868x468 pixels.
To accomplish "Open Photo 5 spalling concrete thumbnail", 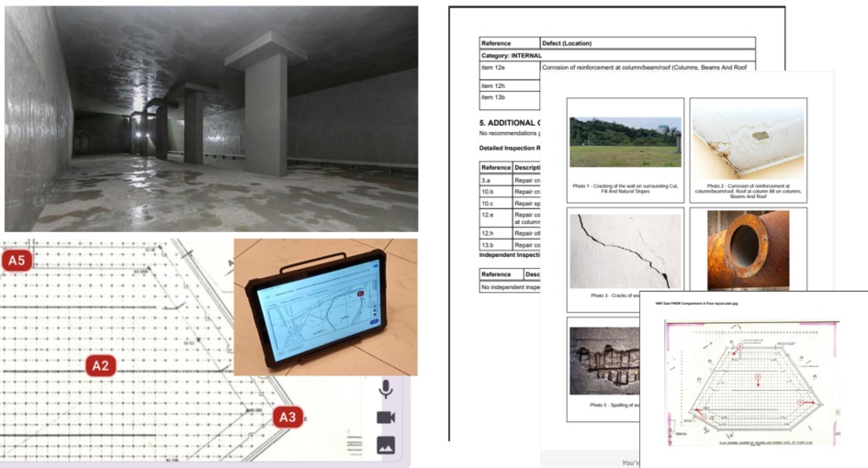I will coord(604,361).
